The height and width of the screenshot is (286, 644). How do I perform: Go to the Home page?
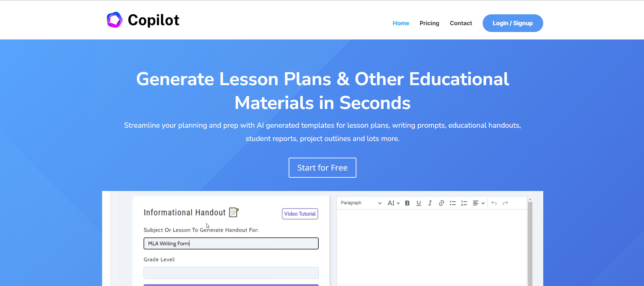tap(401, 23)
